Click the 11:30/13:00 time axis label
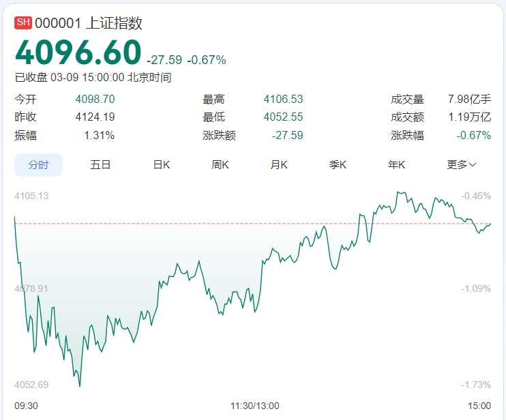This screenshot has width=506, height=420. tap(254, 406)
